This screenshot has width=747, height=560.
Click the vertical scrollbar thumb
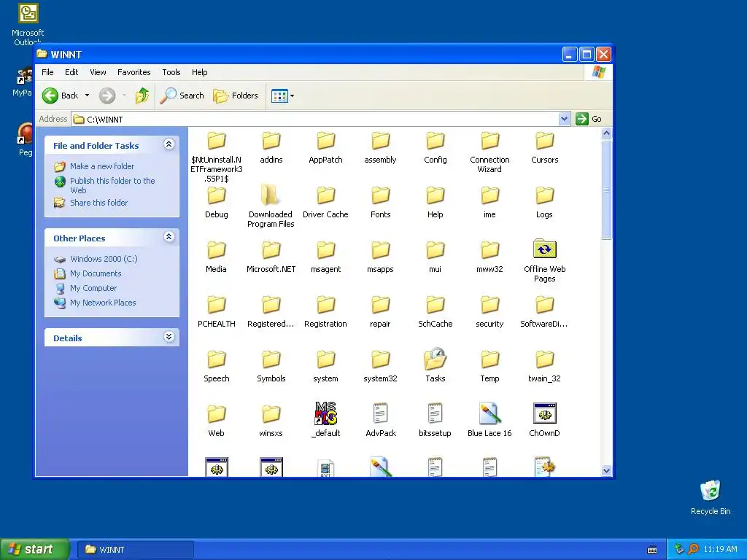pos(606,190)
